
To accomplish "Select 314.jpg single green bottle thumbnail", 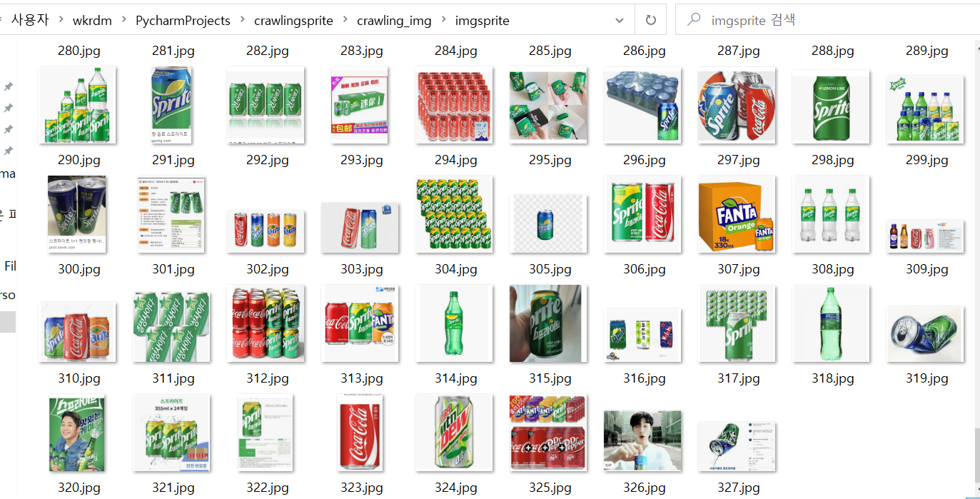I will click(x=453, y=323).
